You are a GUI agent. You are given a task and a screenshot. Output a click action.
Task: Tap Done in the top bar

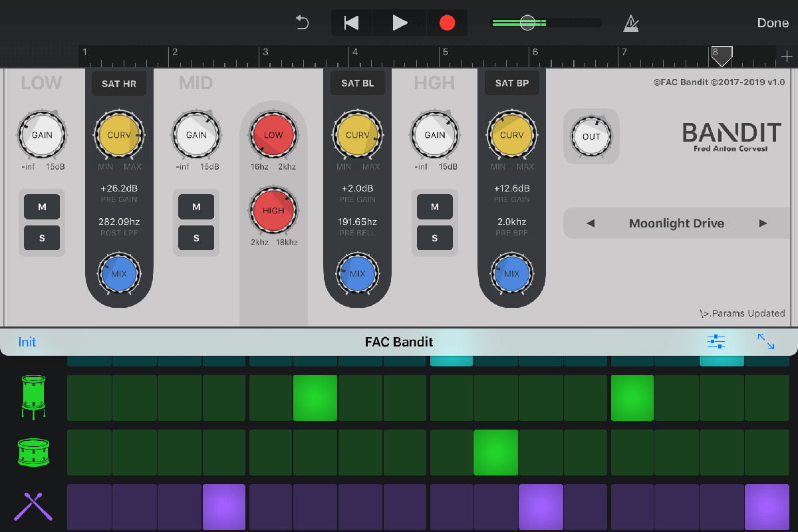point(773,23)
